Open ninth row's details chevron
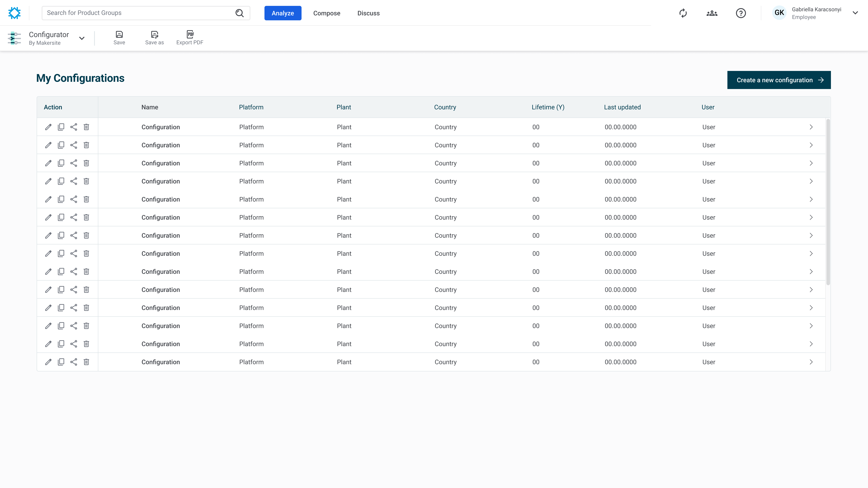Viewport: 868px width, 488px height. 811,271
